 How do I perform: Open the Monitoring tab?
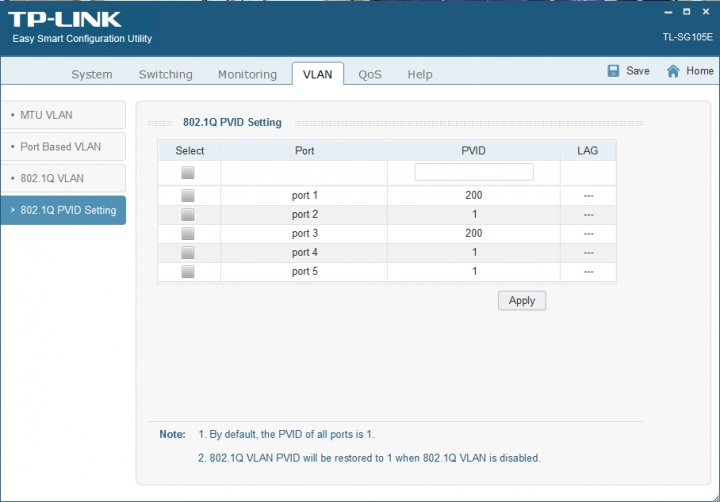click(x=248, y=74)
